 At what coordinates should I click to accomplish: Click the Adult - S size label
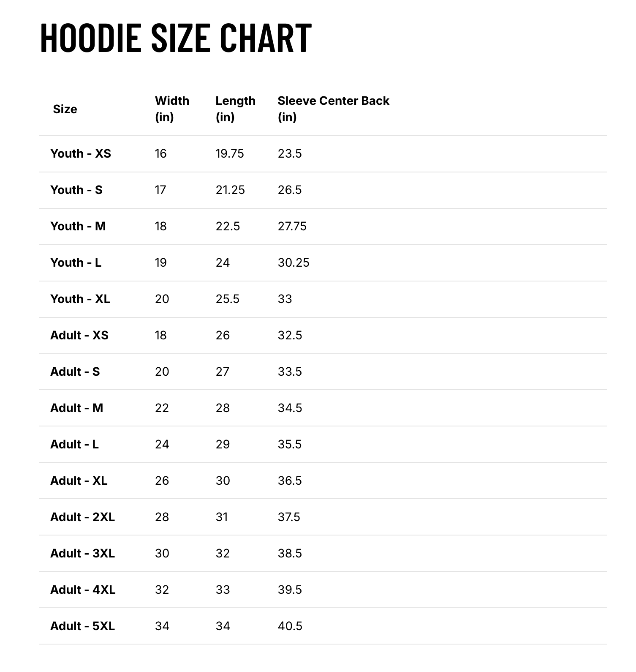(75, 372)
